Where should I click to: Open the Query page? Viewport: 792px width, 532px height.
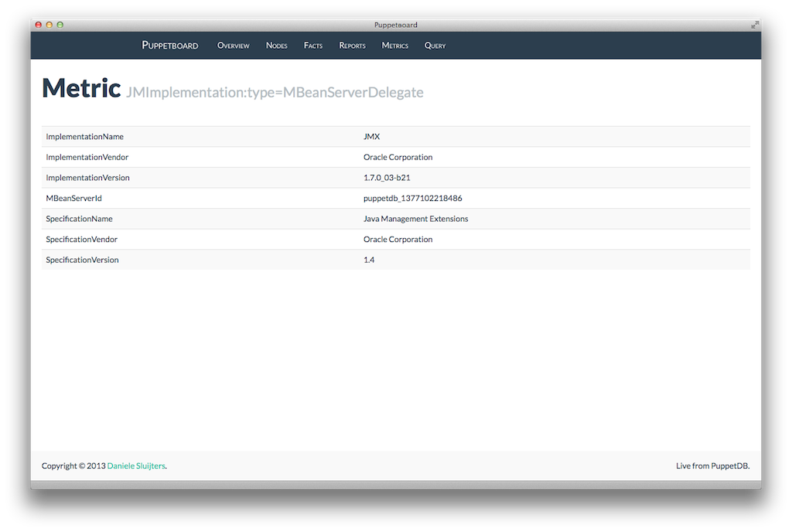click(435, 46)
